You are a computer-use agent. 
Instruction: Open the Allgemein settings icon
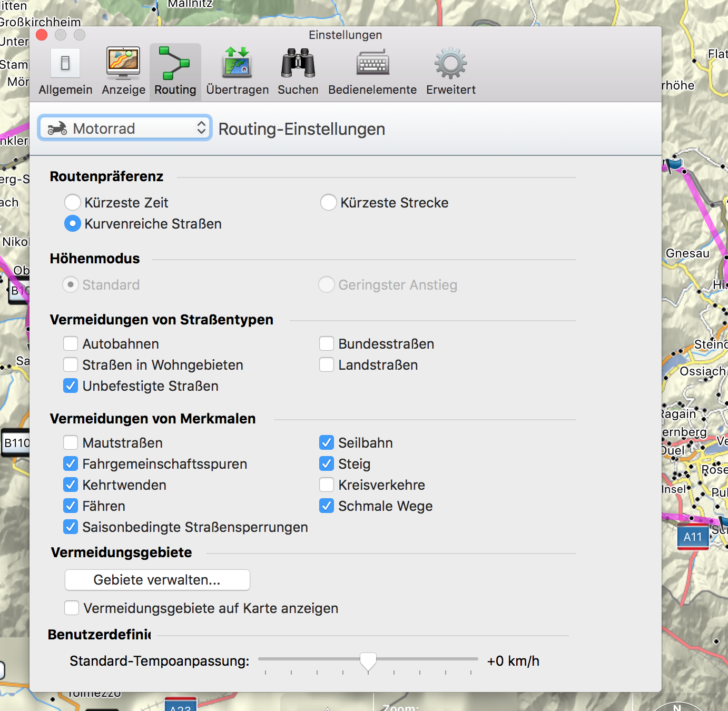[x=65, y=64]
